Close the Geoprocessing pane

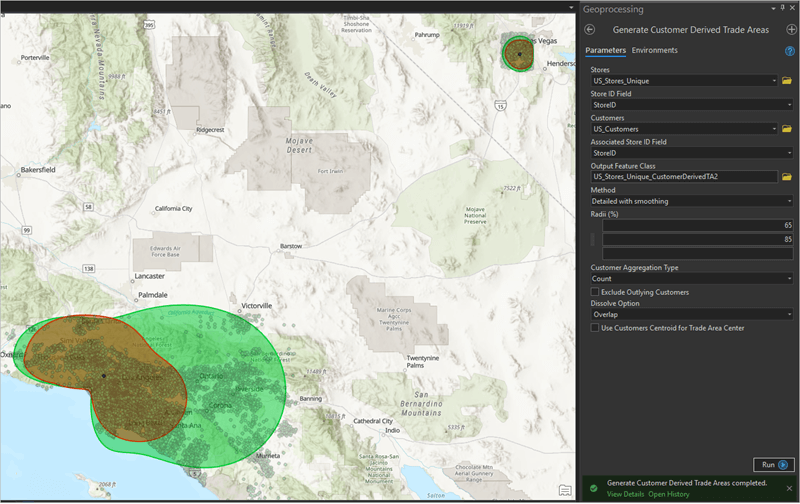(x=792, y=8)
